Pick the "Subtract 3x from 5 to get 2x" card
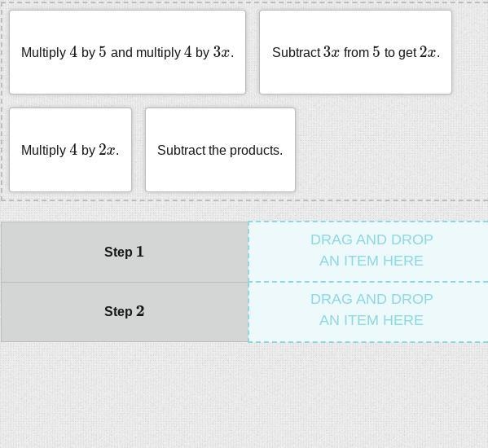The width and height of the screenshot is (488, 448). coord(355,52)
